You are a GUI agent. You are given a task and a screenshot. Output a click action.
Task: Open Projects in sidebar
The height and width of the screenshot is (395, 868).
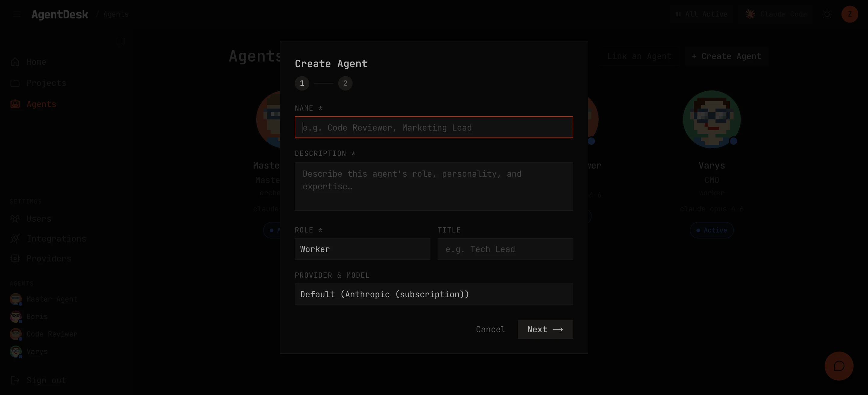tap(46, 83)
